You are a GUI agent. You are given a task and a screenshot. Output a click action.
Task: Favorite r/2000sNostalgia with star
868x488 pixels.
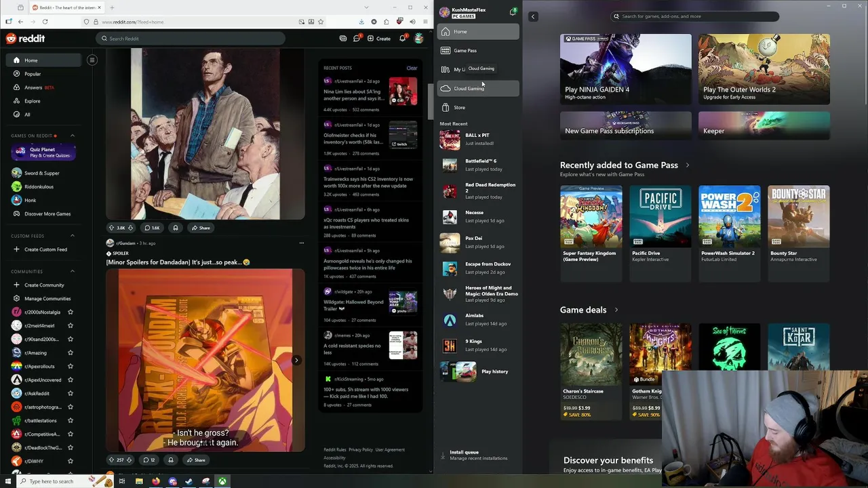coord(71,312)
